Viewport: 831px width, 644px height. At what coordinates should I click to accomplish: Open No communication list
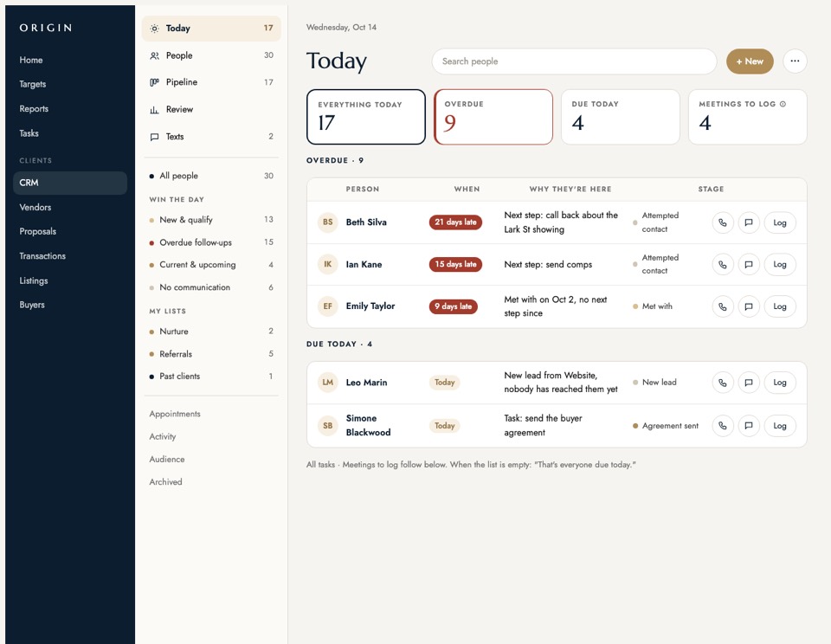pos(211,287)
